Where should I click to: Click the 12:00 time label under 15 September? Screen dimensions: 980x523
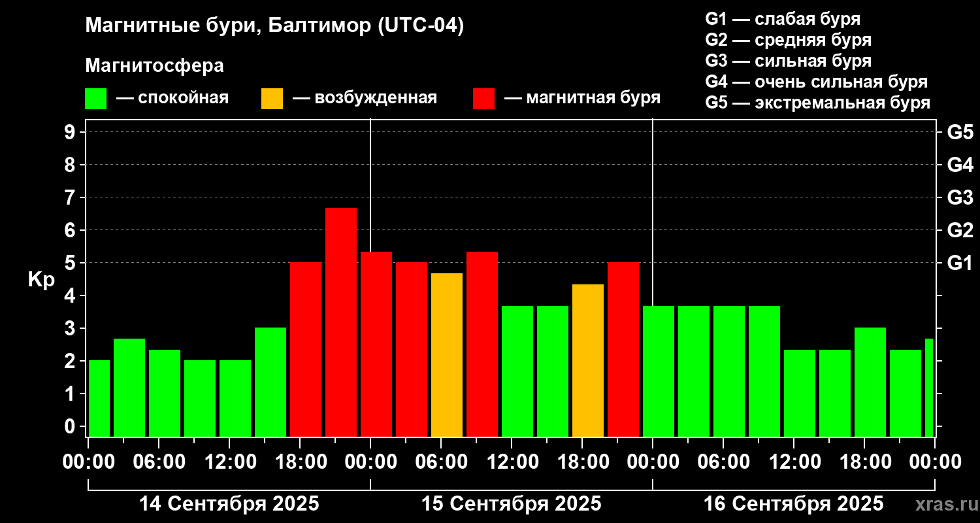(x=512, y=462)
